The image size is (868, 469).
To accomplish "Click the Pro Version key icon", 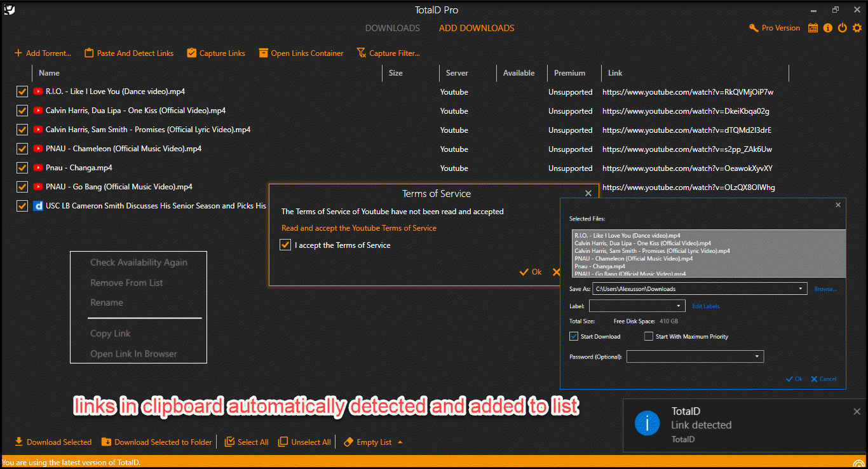I will tap(754, 28).
